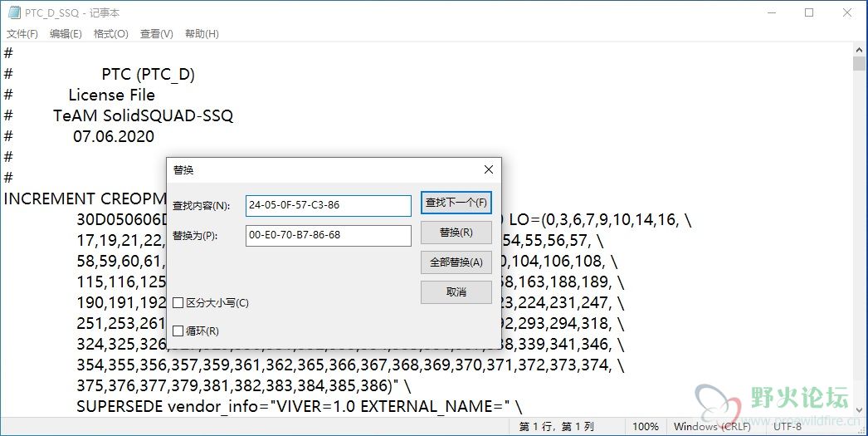Viewport: 868px width, 436px height.
Task: Open the 帮助(H) menu
Action: tap(202, 34)
